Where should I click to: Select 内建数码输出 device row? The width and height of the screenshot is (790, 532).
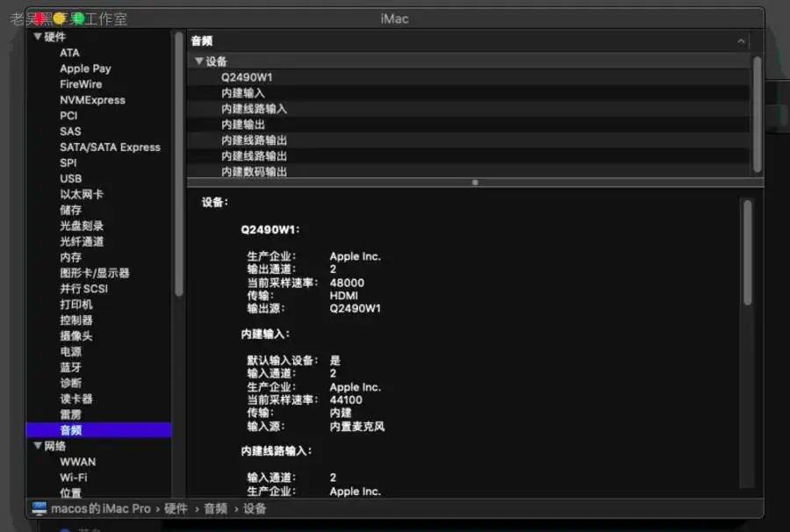469,171
